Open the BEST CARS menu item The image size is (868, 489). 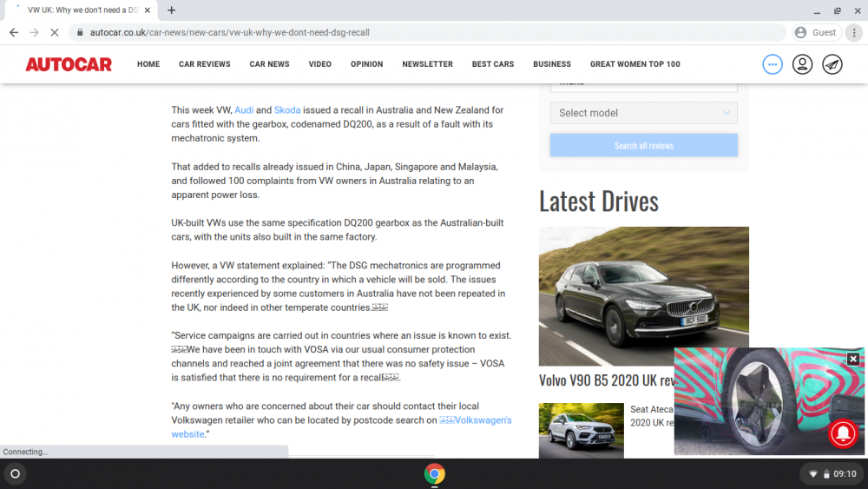tap(493, 64)
